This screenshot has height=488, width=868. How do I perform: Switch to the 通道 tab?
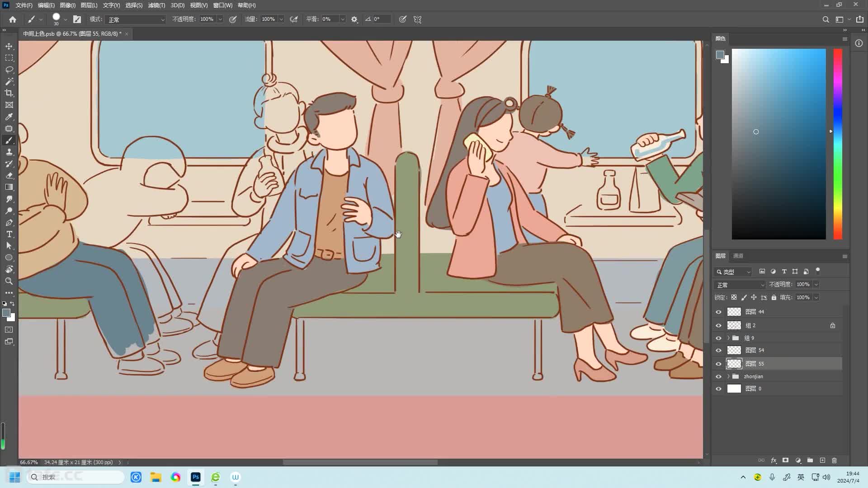pos(738,256)
